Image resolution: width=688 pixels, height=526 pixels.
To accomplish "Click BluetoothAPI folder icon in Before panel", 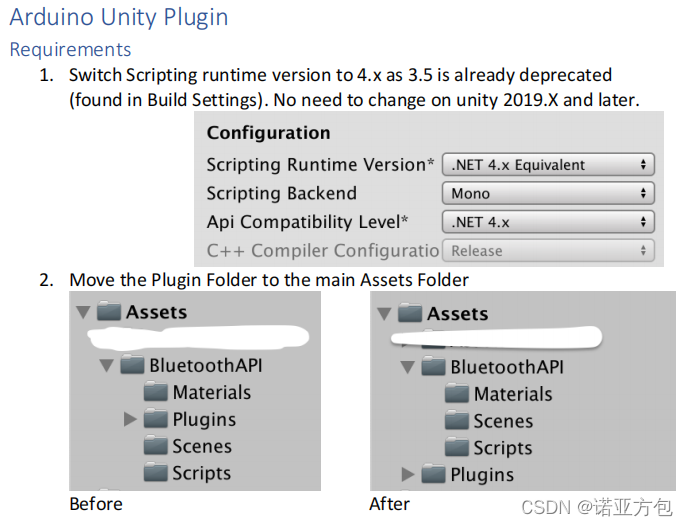I will pyautogui.click(x=132, y=364).
